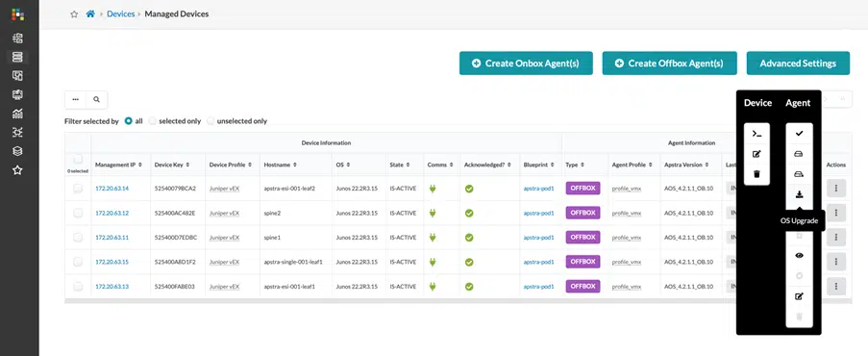The height and width of the screenshot is (356, 868).
Task: Click the second drive icon under Agent
Action: click(799, 175)
